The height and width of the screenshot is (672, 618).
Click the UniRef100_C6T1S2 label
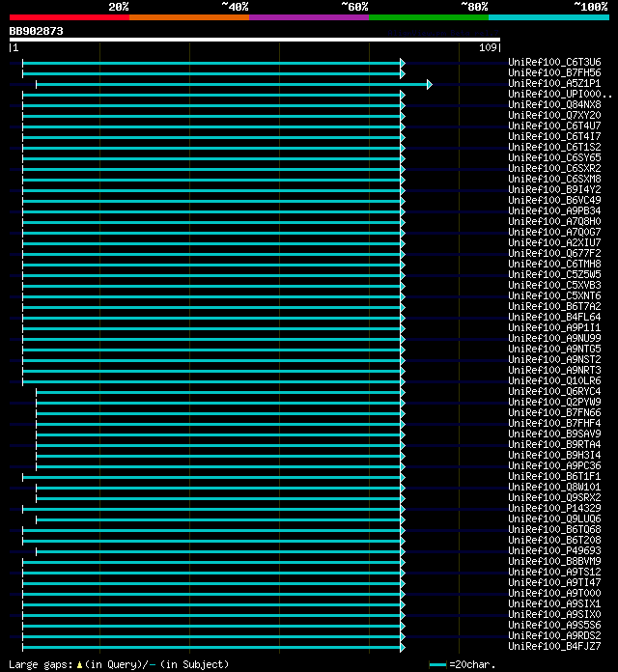[554, 147]
